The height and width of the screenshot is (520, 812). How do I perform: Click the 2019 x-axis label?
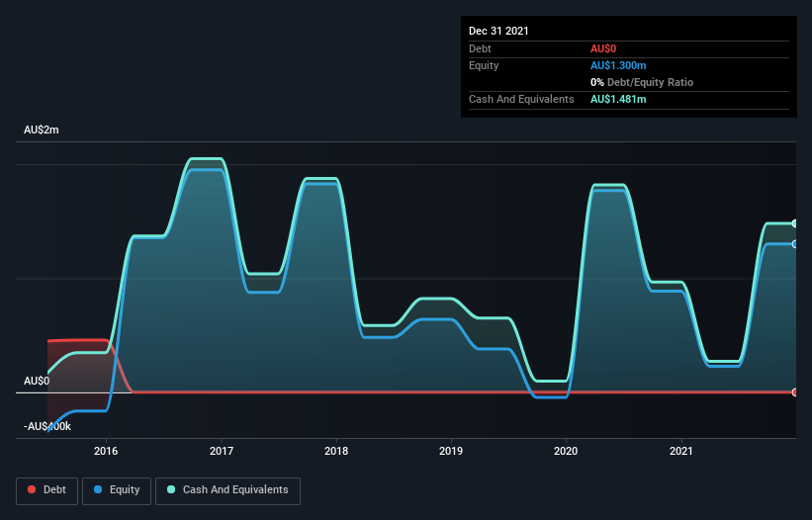coord(451,451)
